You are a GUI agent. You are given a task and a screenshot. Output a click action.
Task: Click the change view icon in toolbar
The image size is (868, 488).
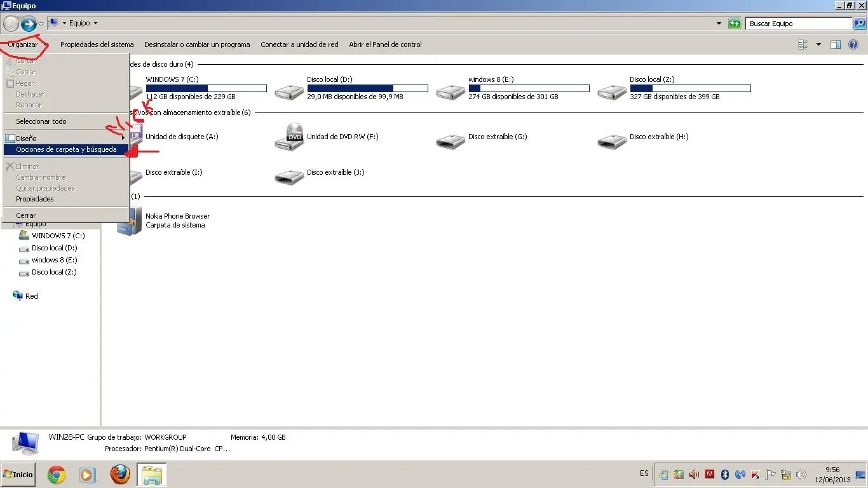(803, 44)
